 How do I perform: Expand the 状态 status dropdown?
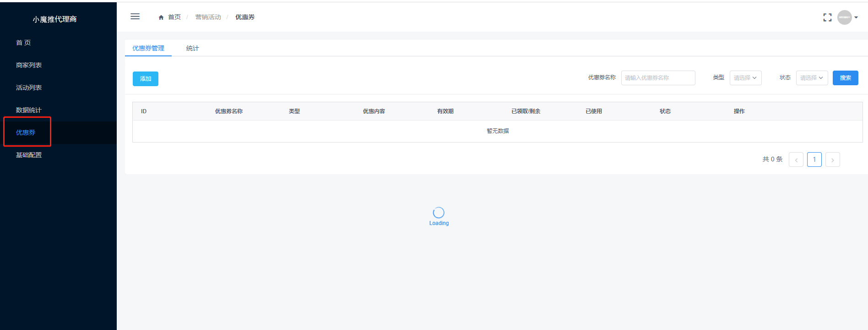click(x=812, y=78)
